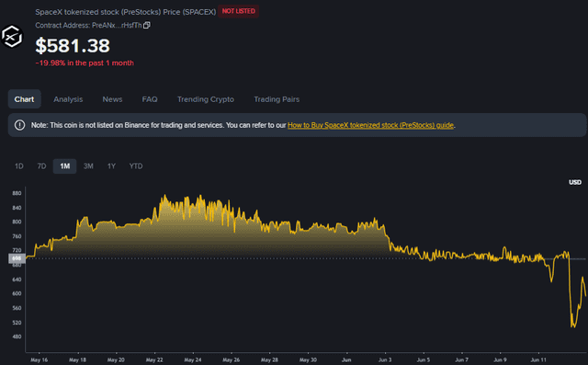Go to the FAQ tab
The image size is (588, 365).
pyautogui.click(x=150, y=99)
